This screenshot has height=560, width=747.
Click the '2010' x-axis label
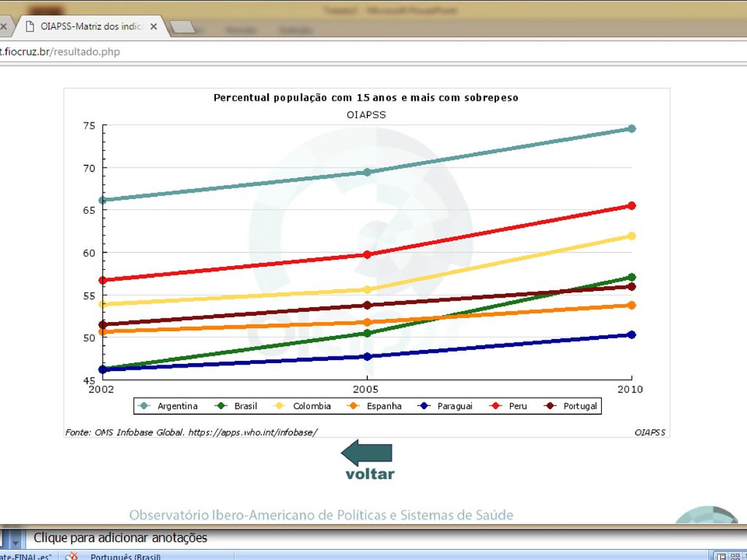click(x=630, y=389)
